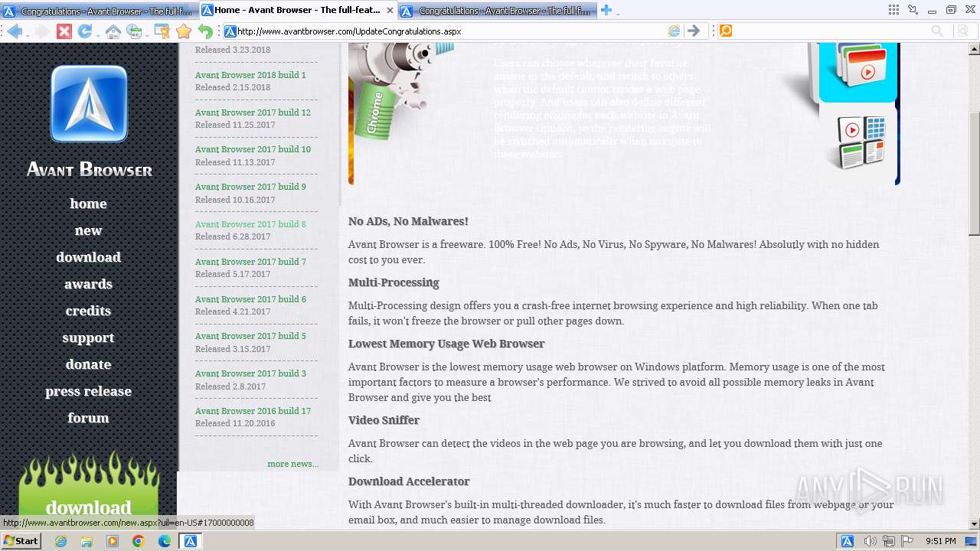Open Avant Browser 2017 build 7 link

click(x=250, y=262)
